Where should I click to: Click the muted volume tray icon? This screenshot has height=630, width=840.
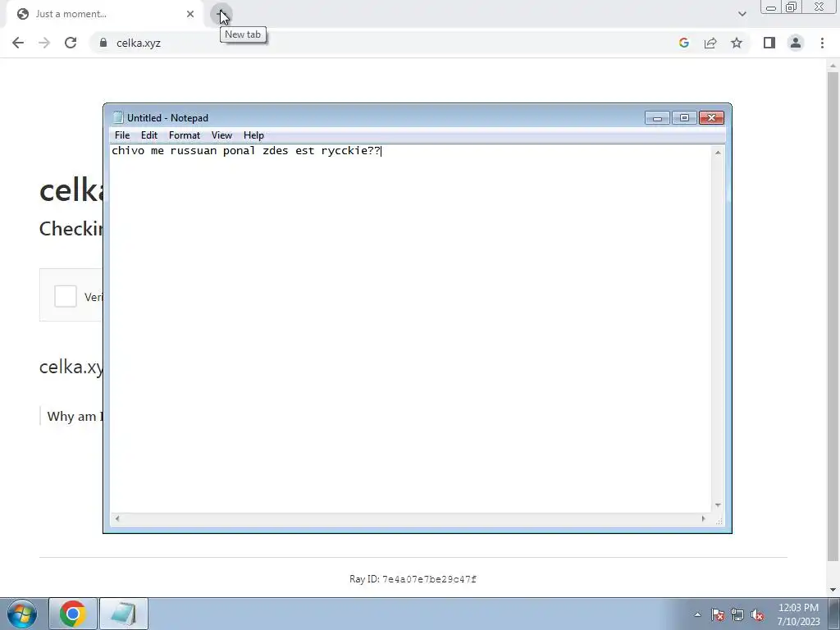(757, 614)
